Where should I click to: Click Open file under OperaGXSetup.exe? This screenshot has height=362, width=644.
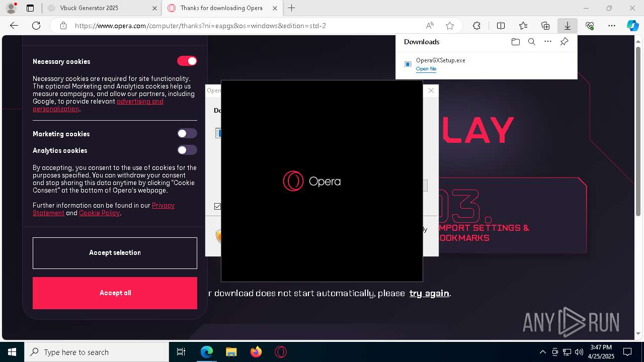coord(426,69)
